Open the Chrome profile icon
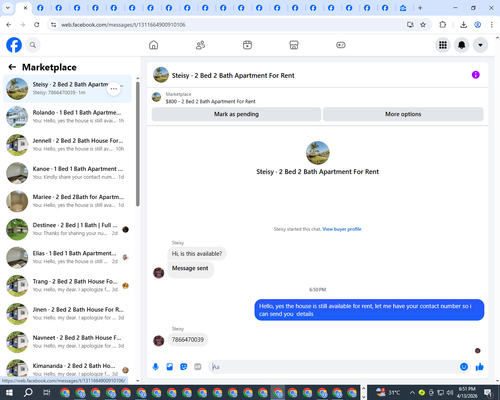Screen dimensions: 500x400 pyautogui.click(x=478, y=25)
